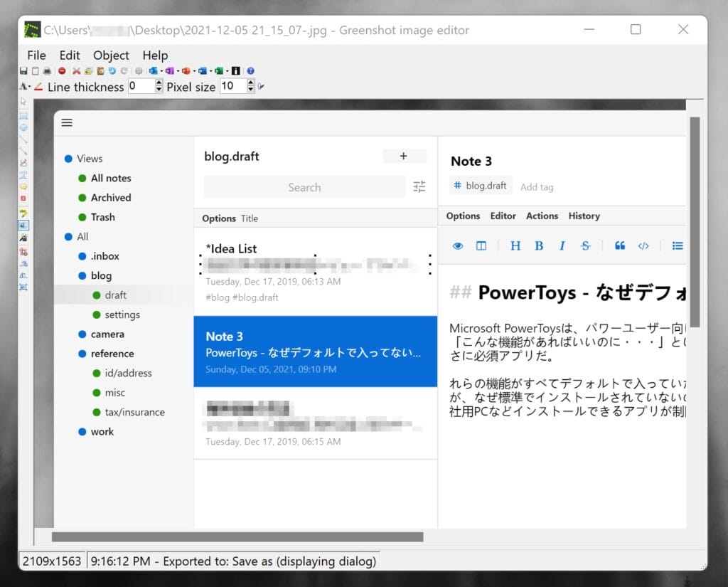This screenshot has height=587, width=728.
Task: Select the Crop tool icon
Action: pyautogui.click(x=23, y=251)
